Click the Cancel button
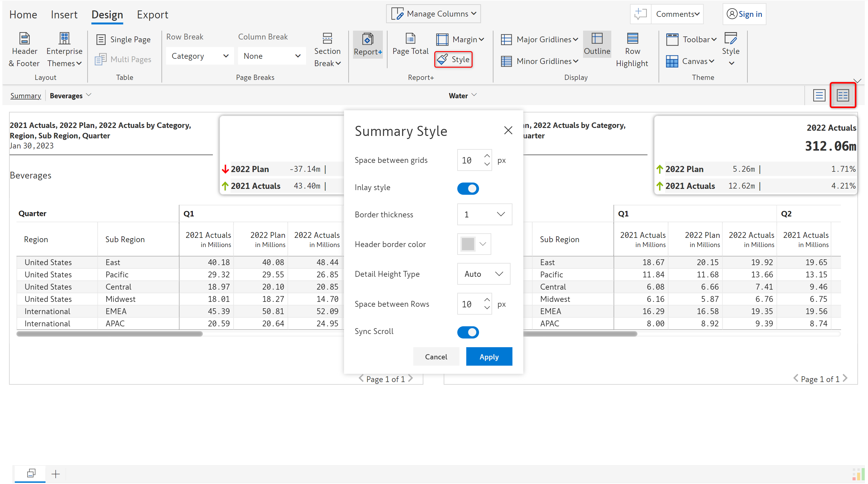Screen dimensions: 868x484 (x=436, y=357)
